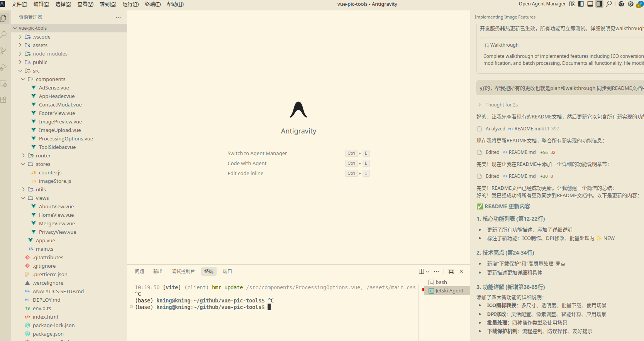This screenshot has height=341, width=644.
Task: Maximize the terminal panel size
Action: tap(451, 271)
